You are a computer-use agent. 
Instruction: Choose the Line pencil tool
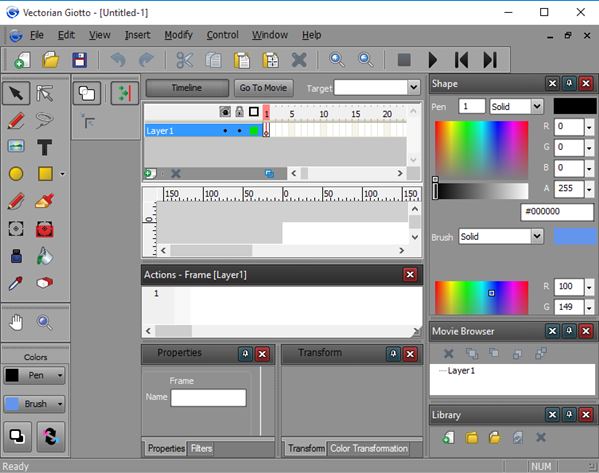pyautogui.click(x=16, y=120)
